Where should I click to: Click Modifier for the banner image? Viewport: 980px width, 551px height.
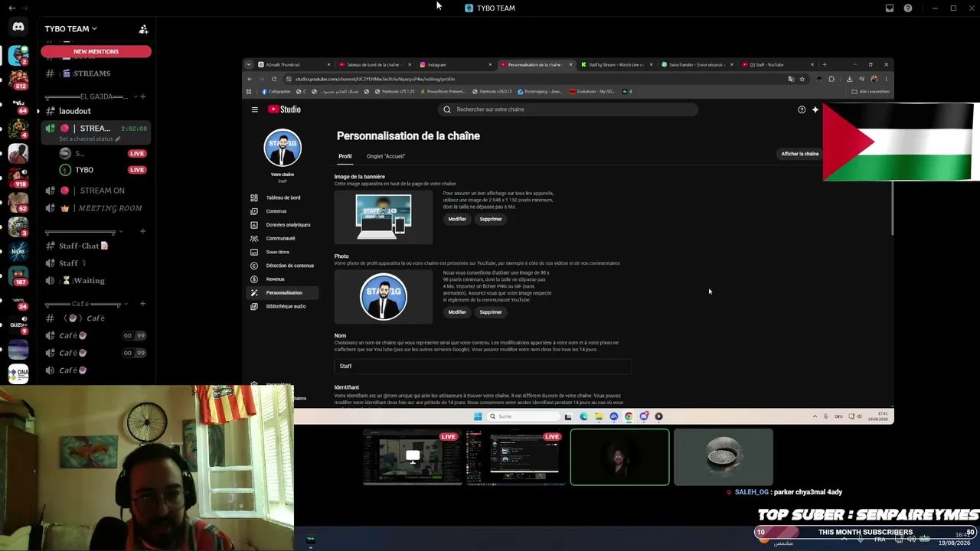click(457, 219)
